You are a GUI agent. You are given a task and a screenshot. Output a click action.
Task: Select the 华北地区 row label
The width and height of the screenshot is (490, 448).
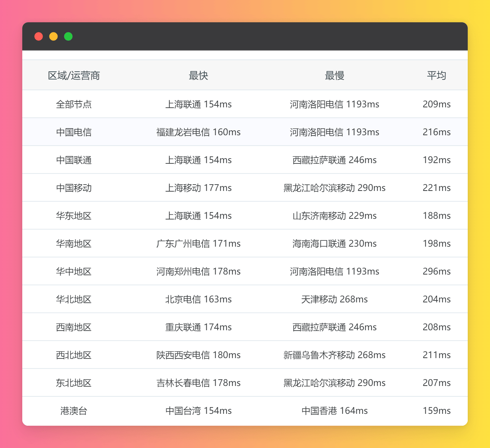tap(74, 299)
